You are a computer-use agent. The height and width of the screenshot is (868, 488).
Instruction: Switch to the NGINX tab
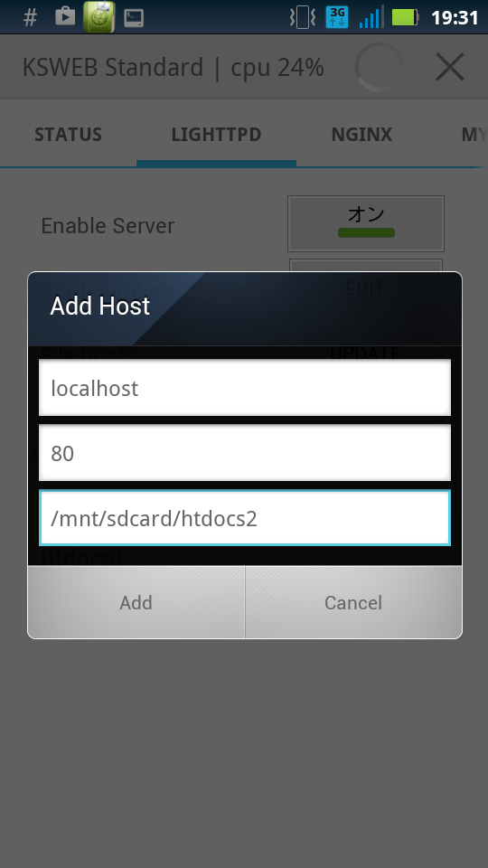[x=361, y=135]
